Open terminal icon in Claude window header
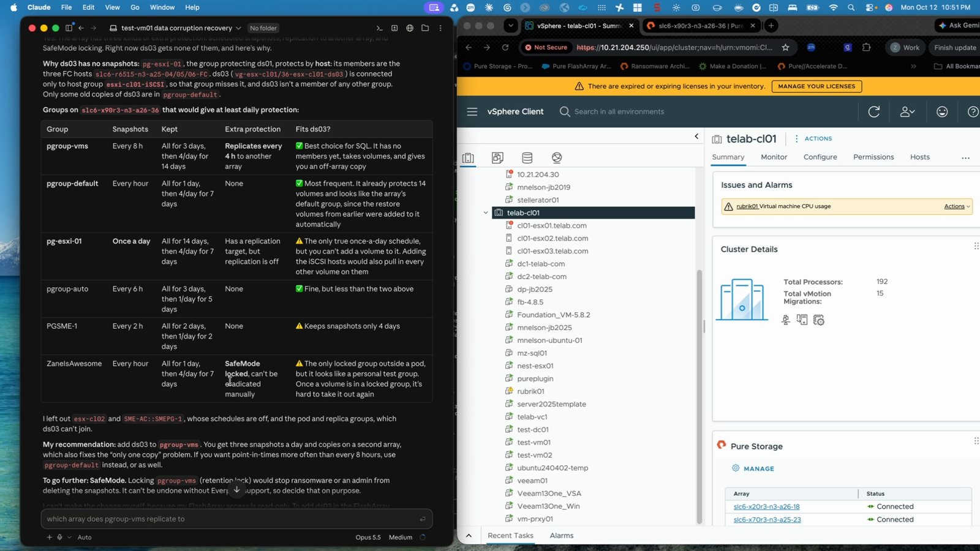Viewport: 980px width, 551px height. point(379,28)
